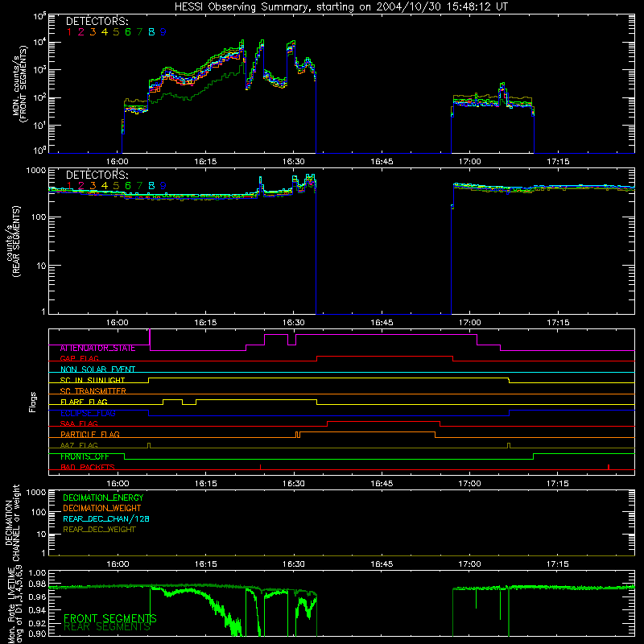The width and height of the screenshot is (644, 644).
Task: Click the REAR_DEC_CHAN/128 legend entry
Action: [106, 518]
